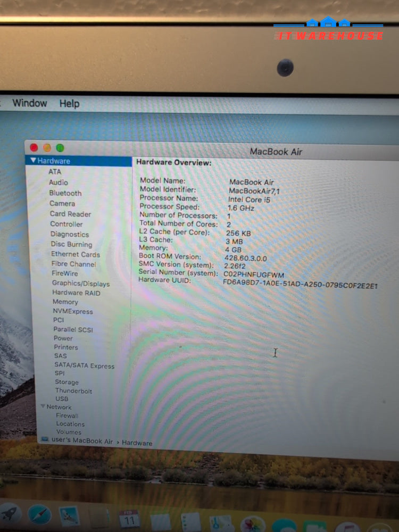Select Disc Burning in the sidebar
The image size is (399, 532).
tap(71, 244)
